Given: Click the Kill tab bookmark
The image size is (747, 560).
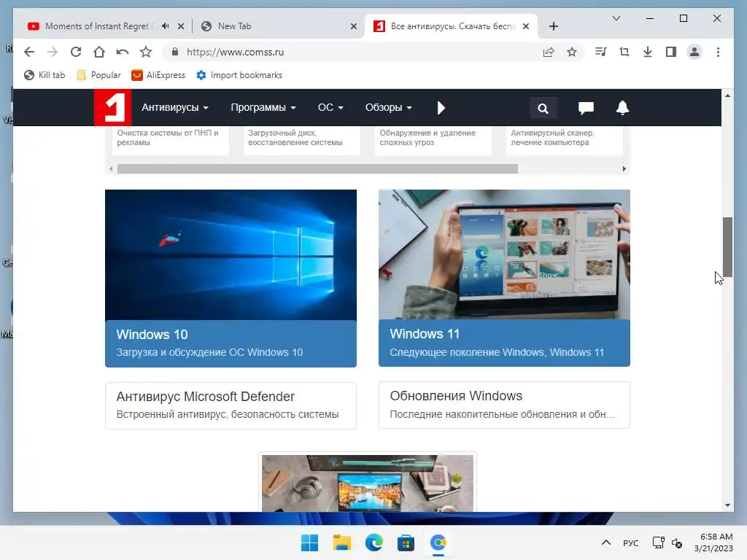Looking at the screenshot, I should [44, 75].
